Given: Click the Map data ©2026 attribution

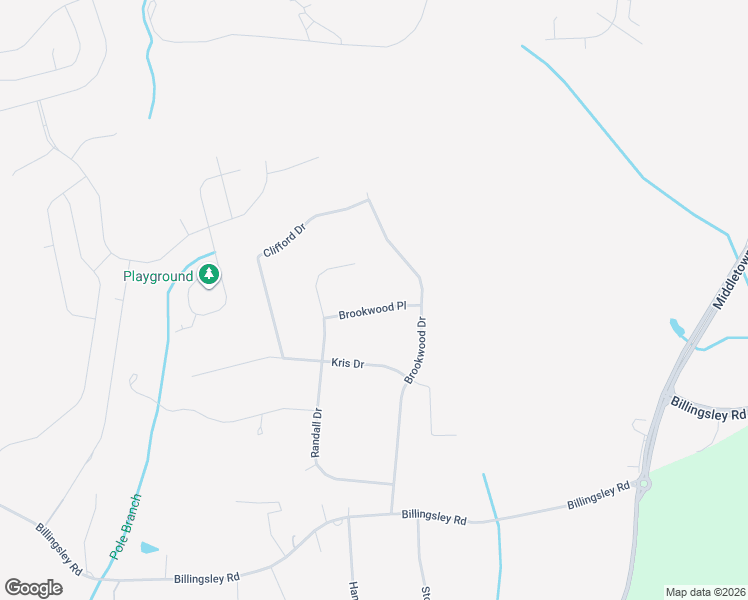Looking at the screenshot, I should point(706,592).
